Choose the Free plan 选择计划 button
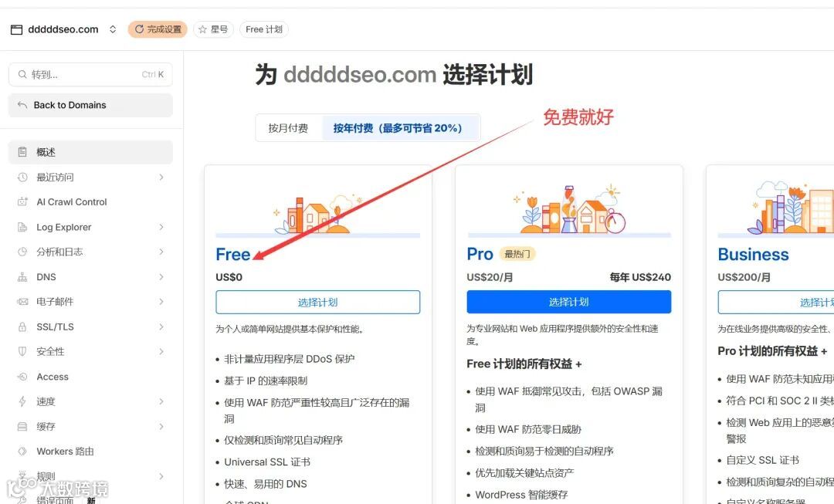Image resolution: width=834 pixels, height=504 pixels. [x=317, y=302]
